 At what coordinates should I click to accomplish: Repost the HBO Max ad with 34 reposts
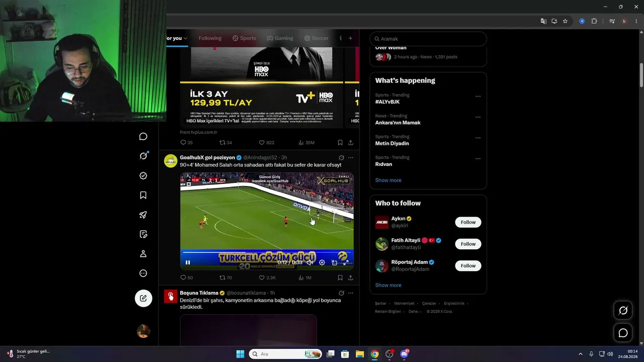tap(225, 143)
